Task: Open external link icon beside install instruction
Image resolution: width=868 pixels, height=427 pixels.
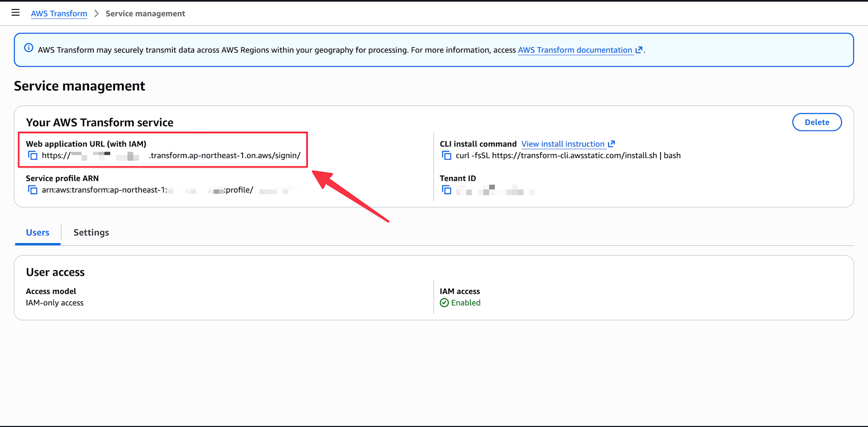Action: pos(612,144)
